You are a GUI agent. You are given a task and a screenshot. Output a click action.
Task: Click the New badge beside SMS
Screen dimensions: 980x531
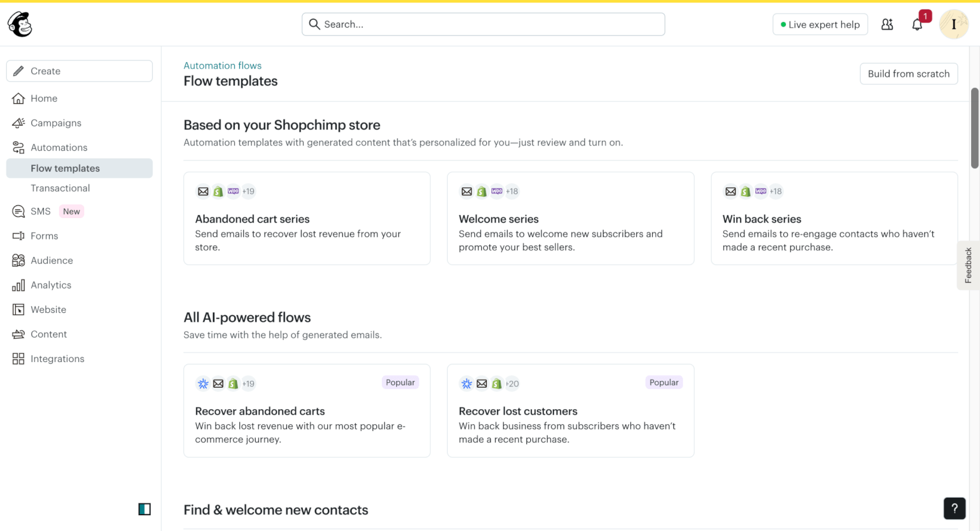(72, 211)
